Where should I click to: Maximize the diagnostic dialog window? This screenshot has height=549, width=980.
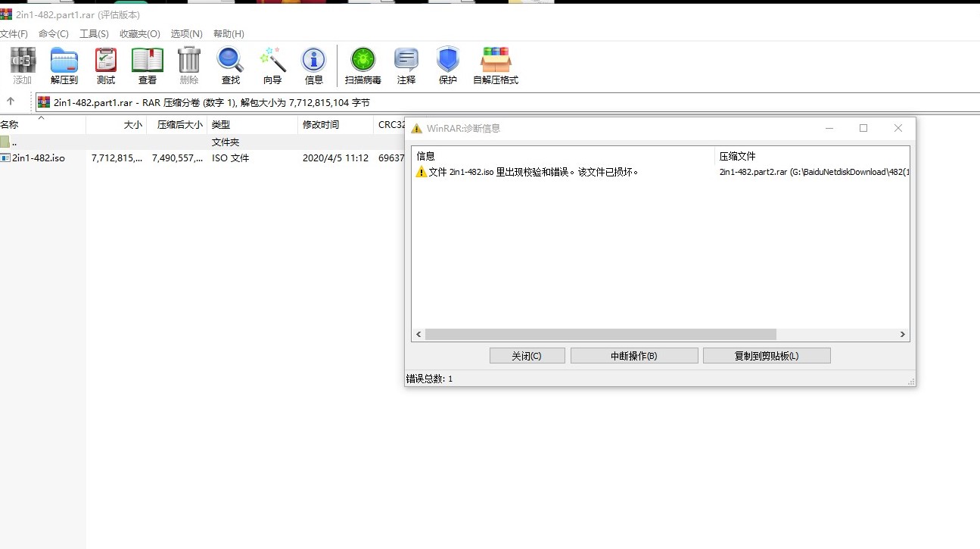[863, 128]
